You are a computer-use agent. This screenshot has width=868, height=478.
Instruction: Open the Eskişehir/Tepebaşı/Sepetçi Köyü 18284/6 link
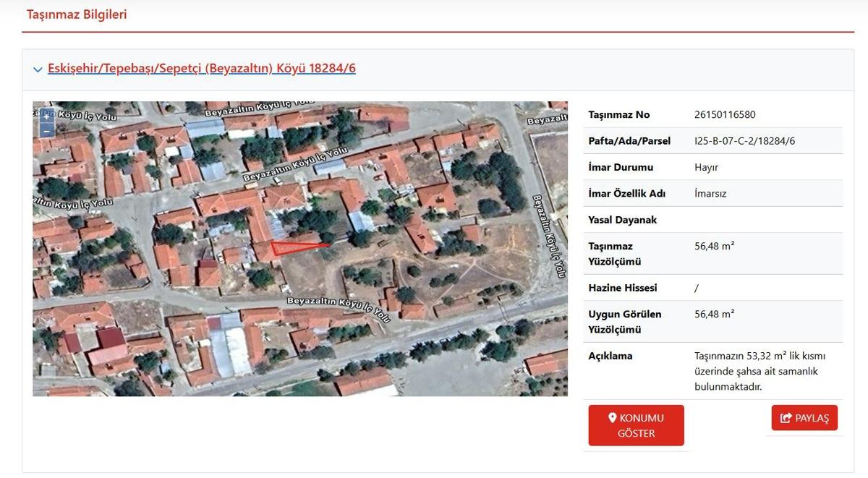pos(201,69)
